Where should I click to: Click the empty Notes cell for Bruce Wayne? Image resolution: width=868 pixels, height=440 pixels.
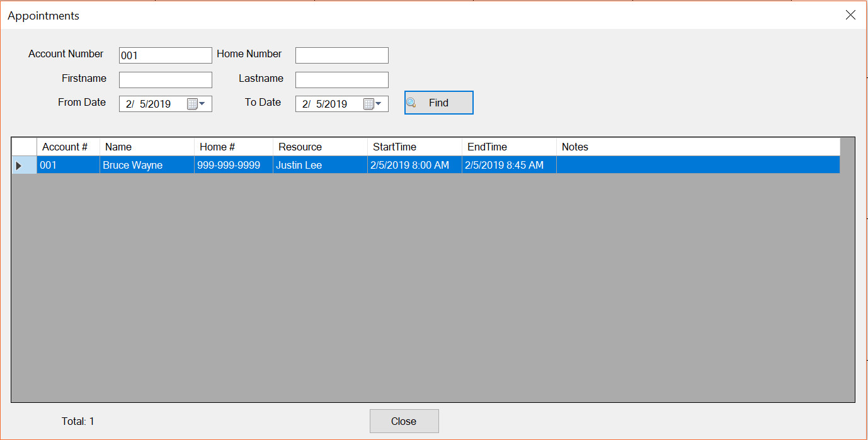click(x=698, y=165)
